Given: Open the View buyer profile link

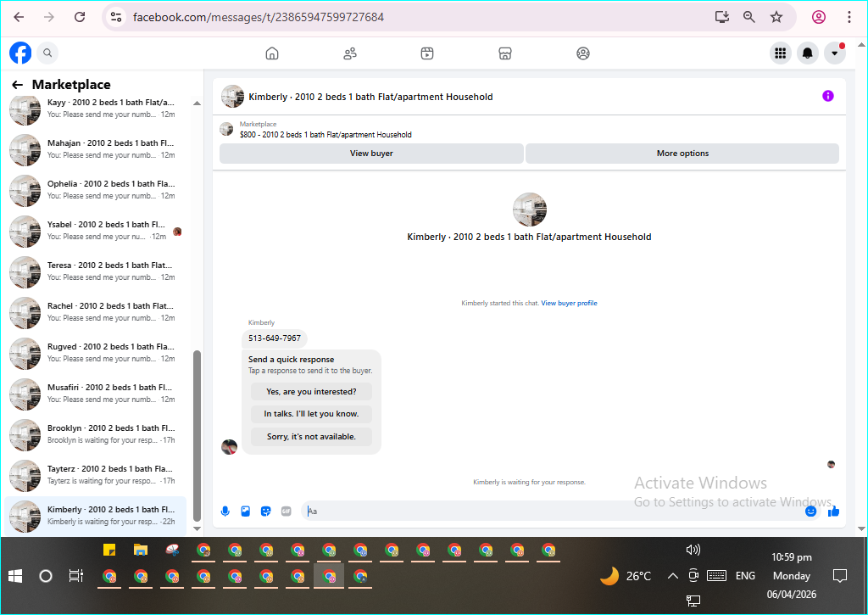Looking at the screenshot, I should point(569,303).
